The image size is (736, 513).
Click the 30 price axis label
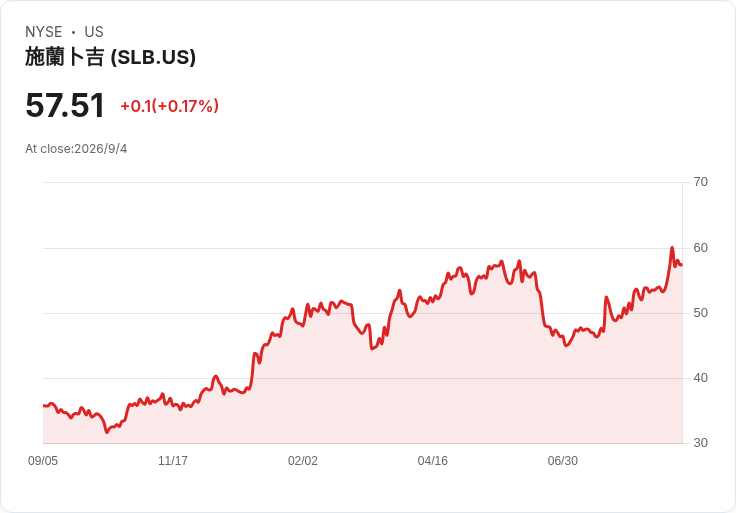700,443
